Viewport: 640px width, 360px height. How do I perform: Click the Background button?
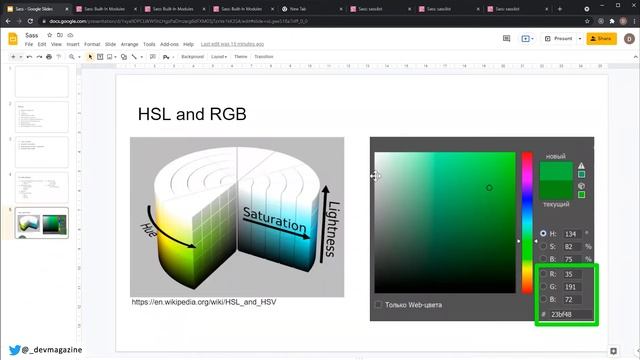click(192, 57)
